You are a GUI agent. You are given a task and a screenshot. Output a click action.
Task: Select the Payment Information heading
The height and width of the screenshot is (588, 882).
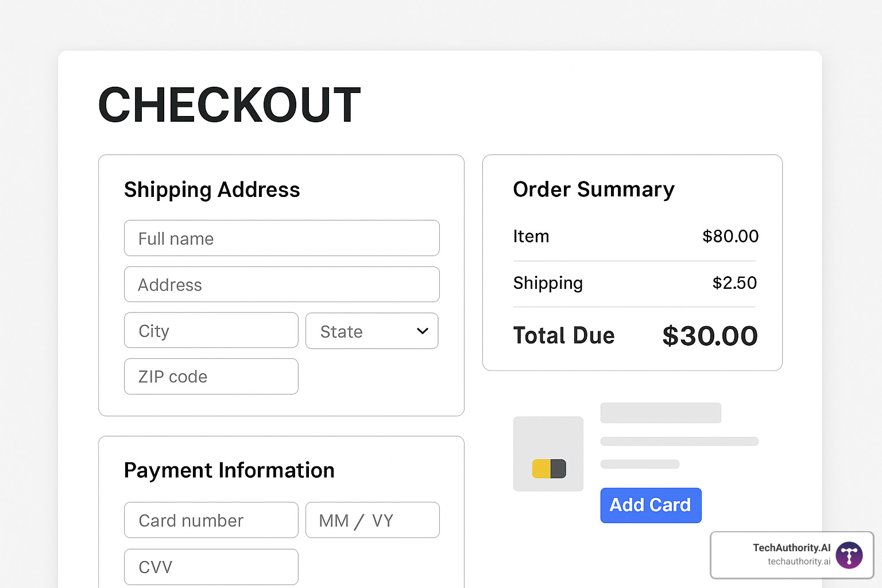click(229, 470)
